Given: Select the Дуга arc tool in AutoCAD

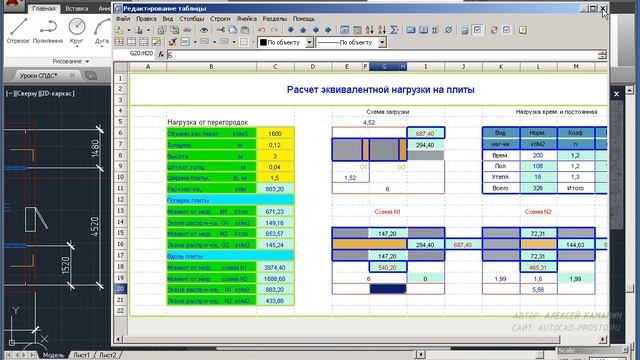Looking at the screenshot, I should click(101, 31).
